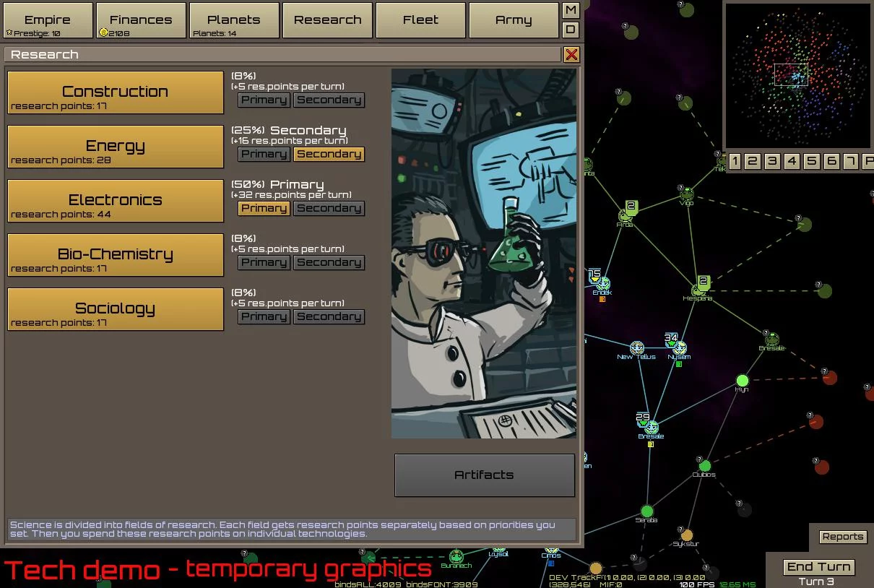The height and width of the screenshot is (588, 874).
Task: Select minimap filter button 6
Action: 831,161
